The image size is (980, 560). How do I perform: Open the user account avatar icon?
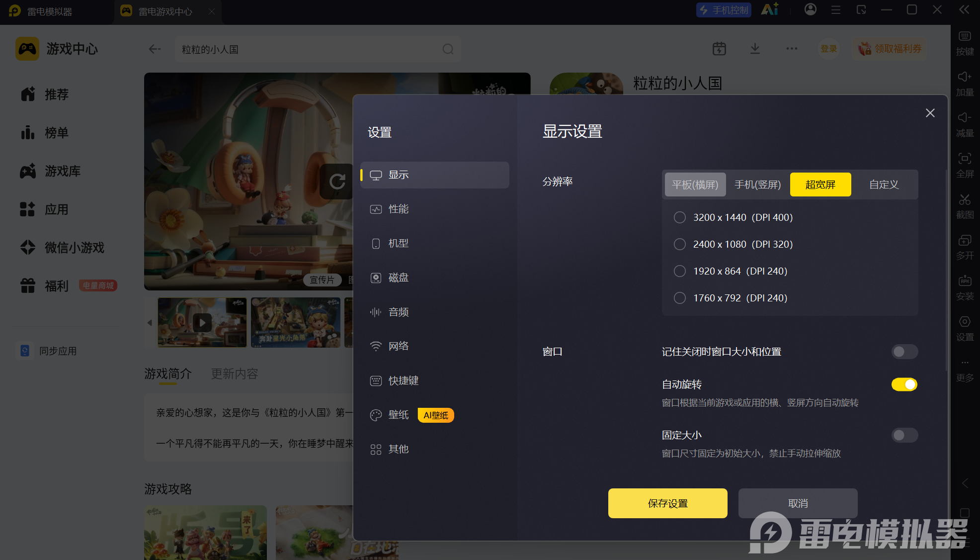(x=811, y=9)
